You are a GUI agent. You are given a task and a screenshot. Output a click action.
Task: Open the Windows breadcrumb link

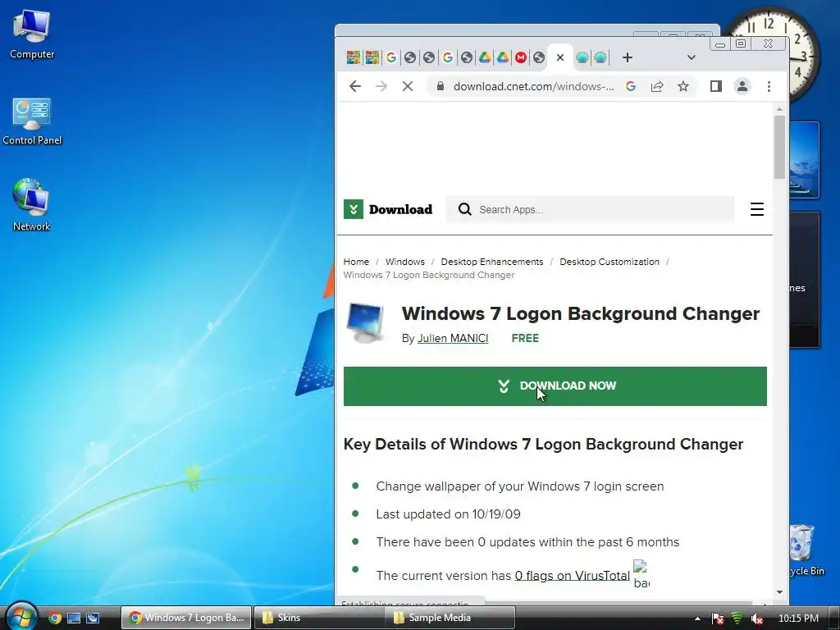(x=404, y=262)
